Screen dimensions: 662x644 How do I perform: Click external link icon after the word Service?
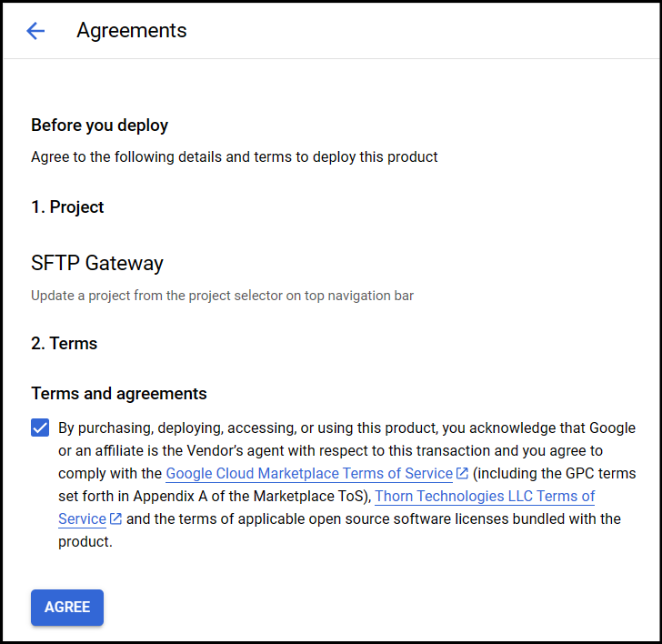pyautogui.click(x=115, y=518)
